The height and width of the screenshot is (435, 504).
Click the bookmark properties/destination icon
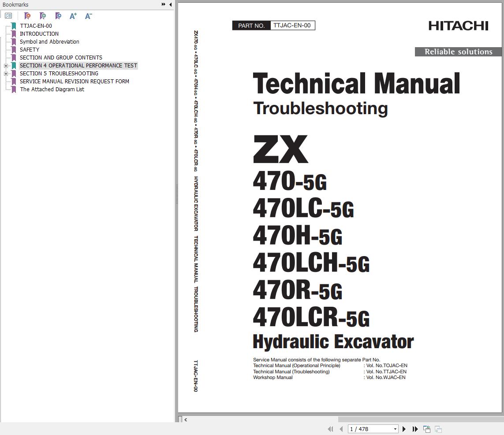58,16
